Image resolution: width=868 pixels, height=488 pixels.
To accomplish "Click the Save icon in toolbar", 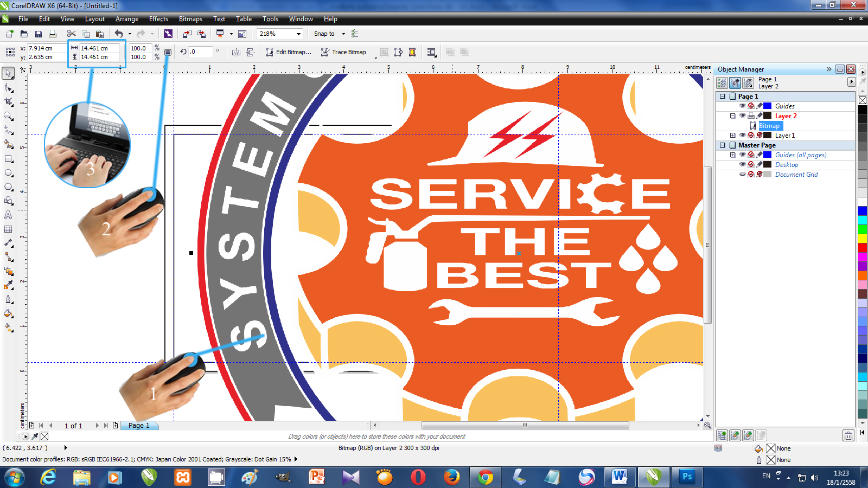I will coord(39,34).
